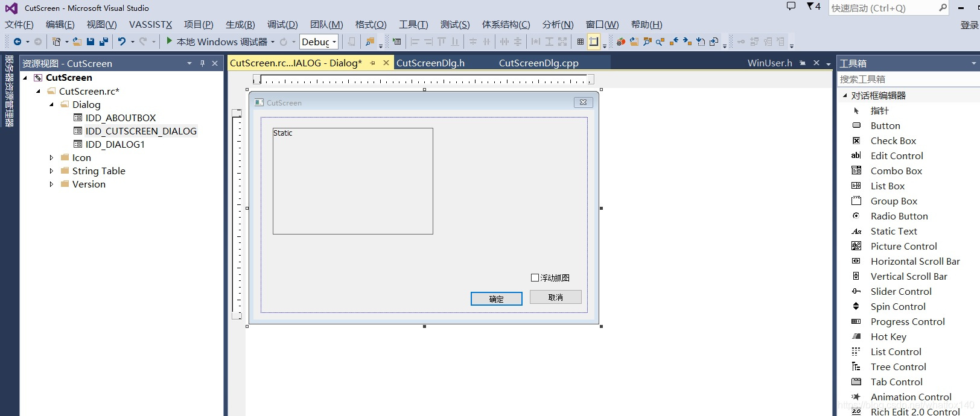Select the Edit Control toolbox item

tap(897, 156)
